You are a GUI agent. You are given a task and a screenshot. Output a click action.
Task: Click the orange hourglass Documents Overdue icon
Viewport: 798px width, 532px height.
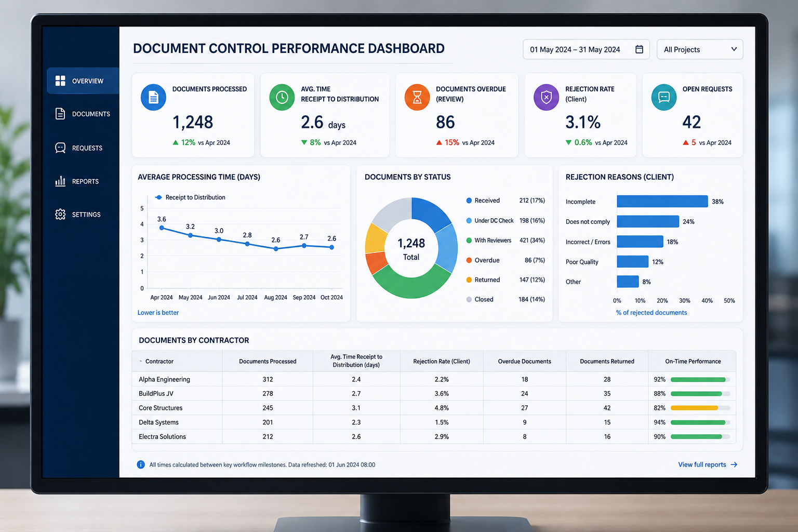pos(417,97)
